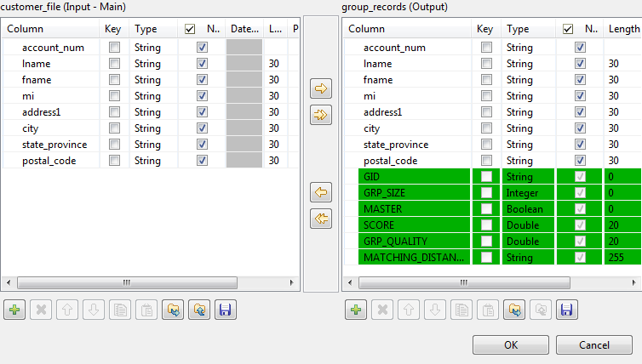Export customer_file schema to file icon
This screenshot has width=642, height=364.
click(x=199, y=310)
